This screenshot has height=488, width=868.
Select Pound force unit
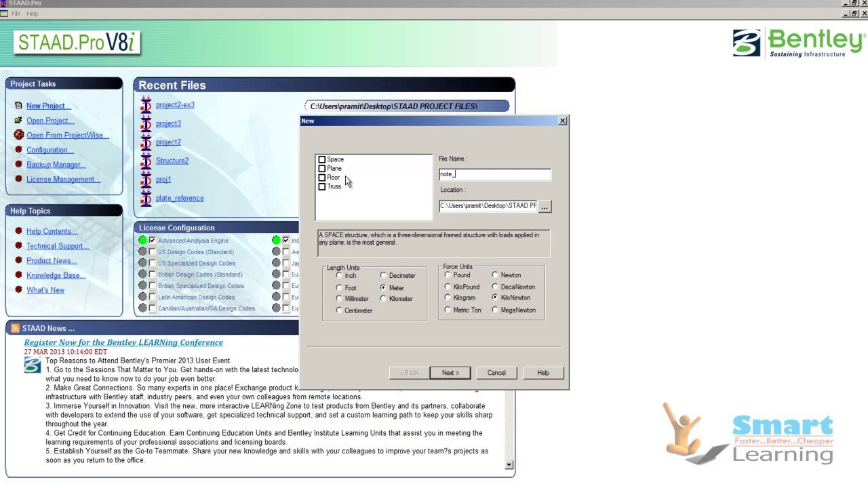(x=448, y=274)
